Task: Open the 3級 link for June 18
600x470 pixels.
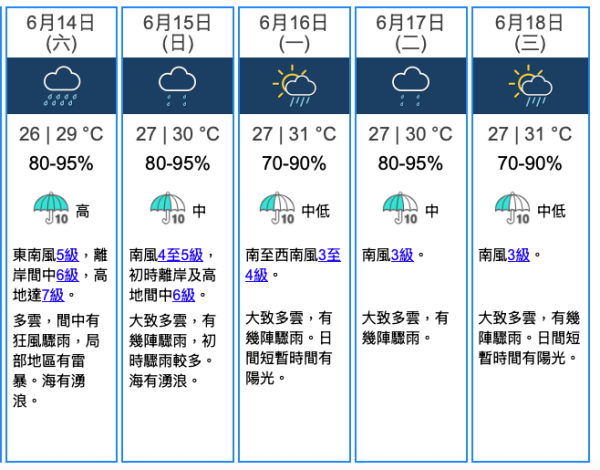Action: click(518, 255)
